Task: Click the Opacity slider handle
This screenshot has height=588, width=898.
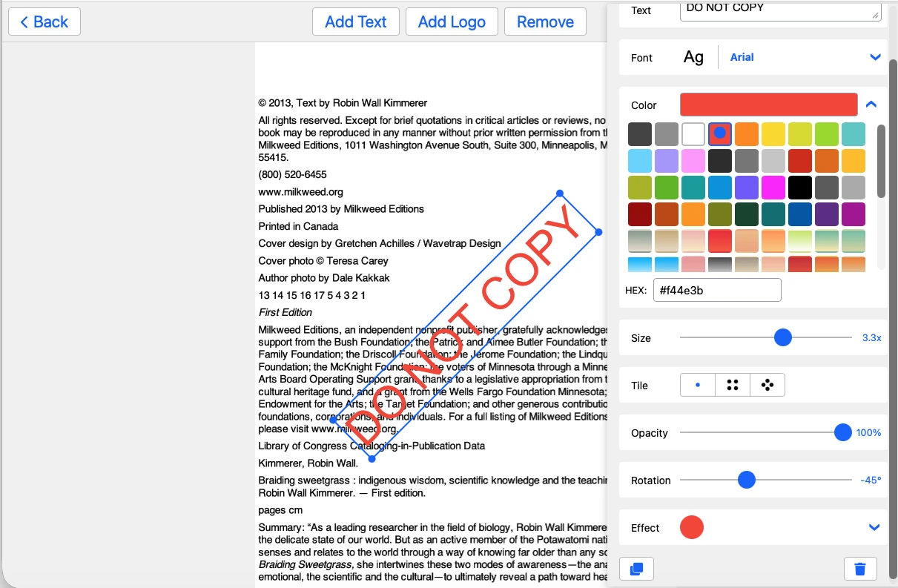Action: point(843,432)
